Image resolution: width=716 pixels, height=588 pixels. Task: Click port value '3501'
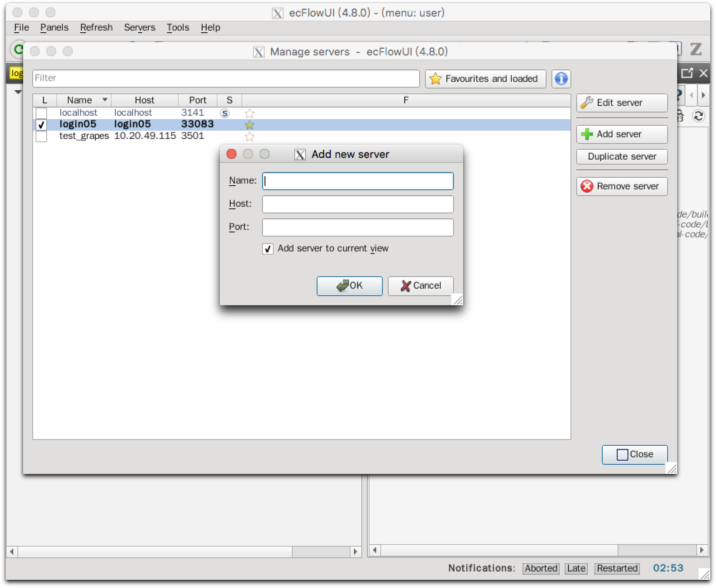pyautogui.click(x=193, y=136)
